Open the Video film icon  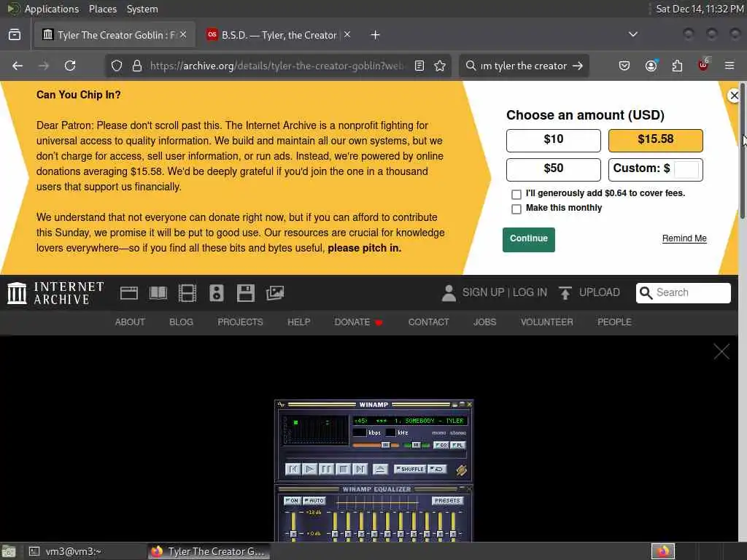[x=187, y=293]
